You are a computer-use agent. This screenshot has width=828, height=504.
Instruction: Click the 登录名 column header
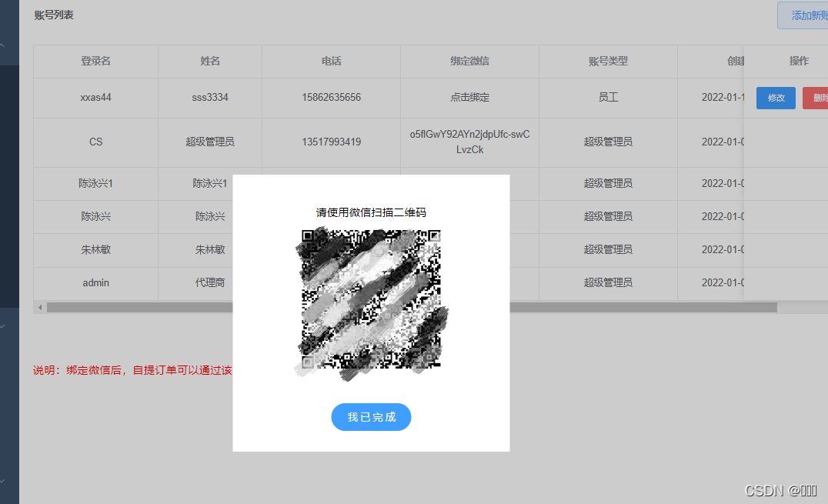pos(95,61)
